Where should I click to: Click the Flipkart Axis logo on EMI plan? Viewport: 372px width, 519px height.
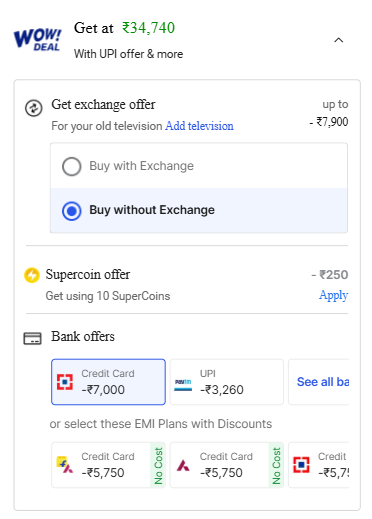65,465
